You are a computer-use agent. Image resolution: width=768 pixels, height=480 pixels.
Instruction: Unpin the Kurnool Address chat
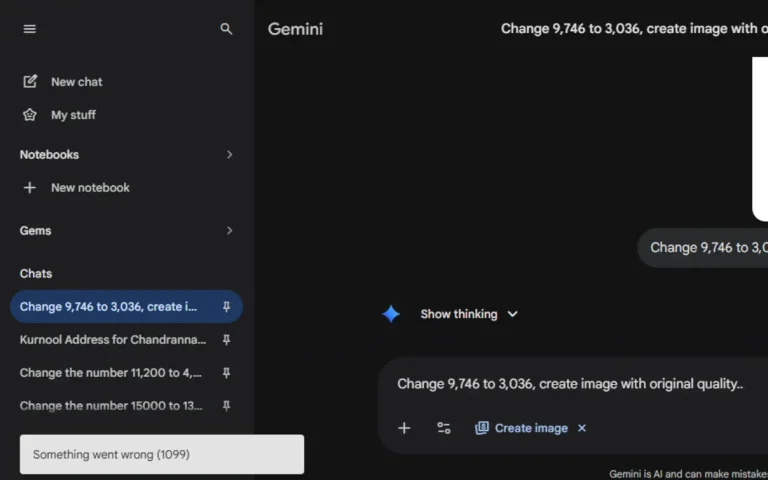tap(226, 340)
